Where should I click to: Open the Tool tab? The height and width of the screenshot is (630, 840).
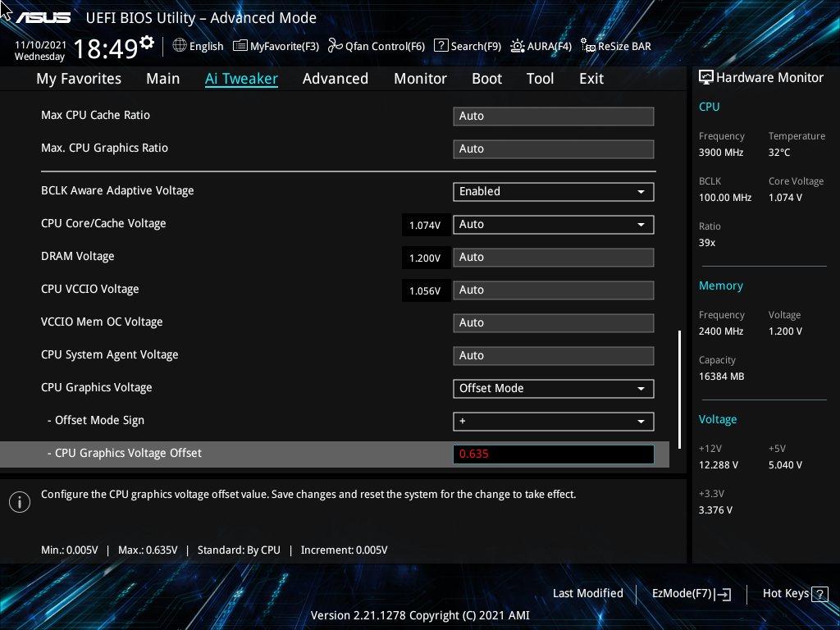[x=540, y=79]
